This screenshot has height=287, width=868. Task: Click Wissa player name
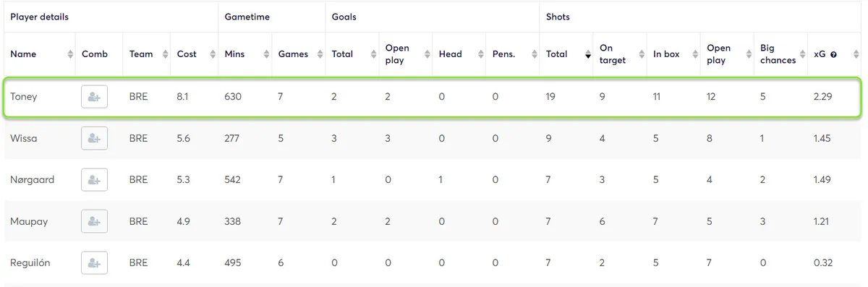[x=24, y=138]
